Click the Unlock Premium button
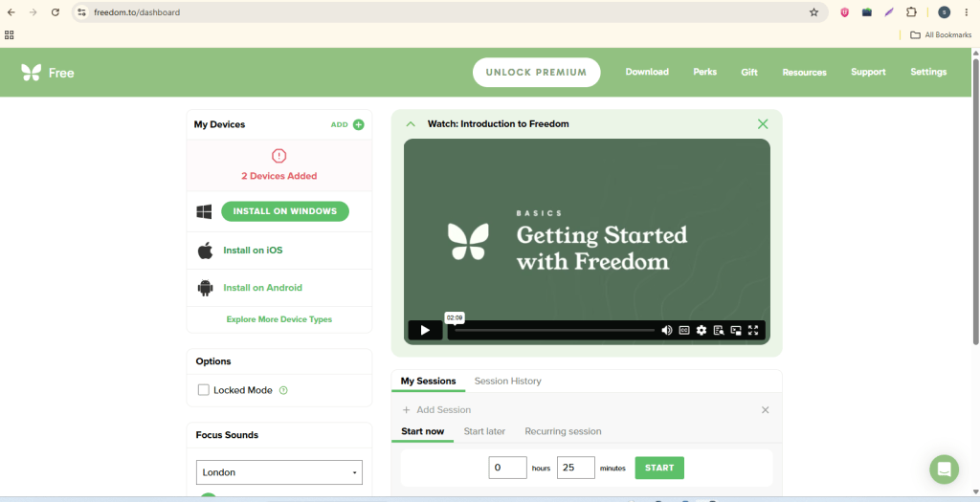Screen dimensions: 980x502 point(536,73)
